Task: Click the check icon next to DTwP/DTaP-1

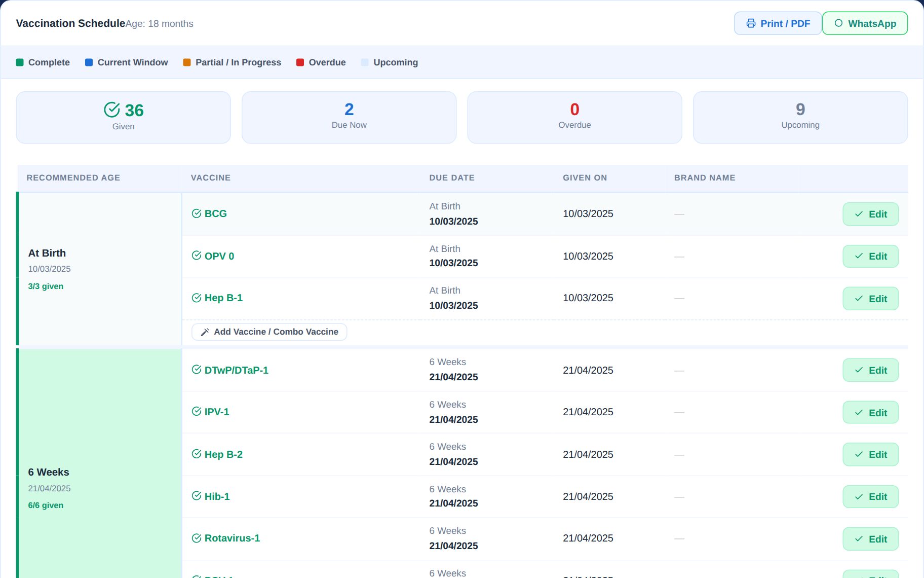Action: pos(197,370)
